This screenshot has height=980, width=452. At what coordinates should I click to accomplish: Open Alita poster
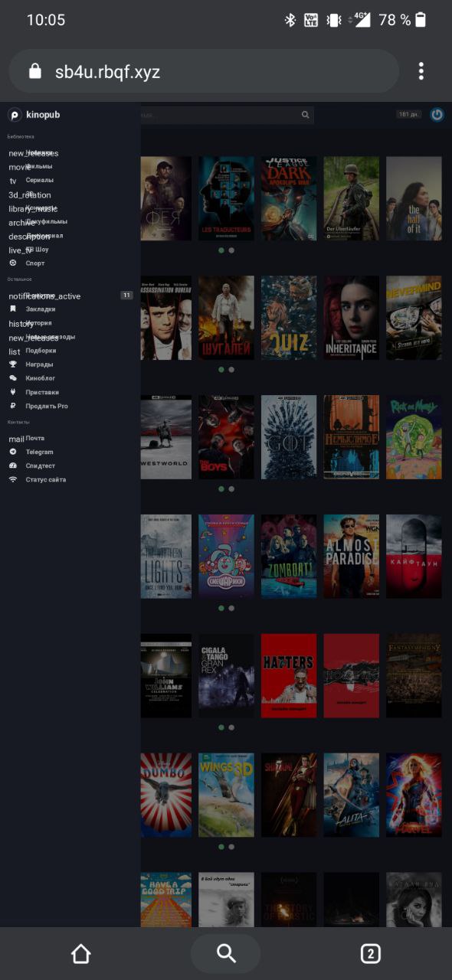click(x=351, y=795)
